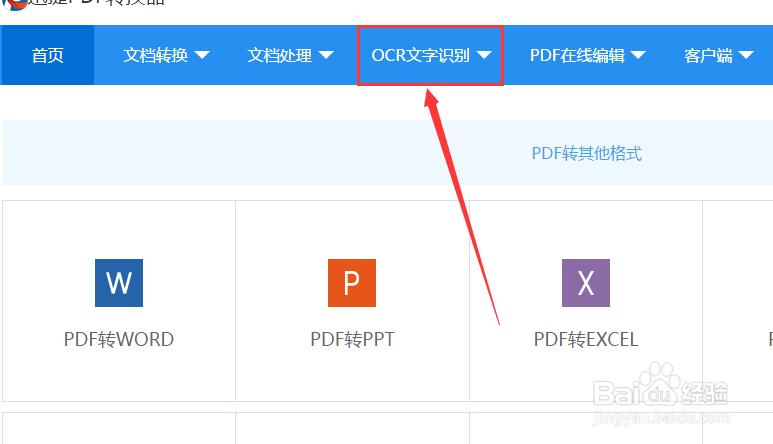Expand the PDF在线编辑 dropdown arrow
Image resolution: width=773 pixels, height=444 pixels.
pyautogui.click(x=638, y=55)
